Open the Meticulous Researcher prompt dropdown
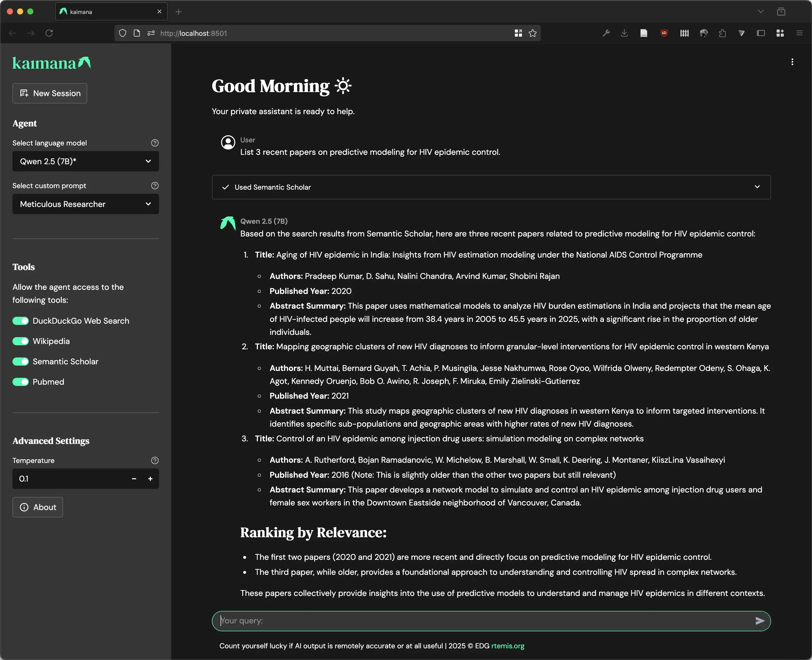This screenshot has width=812, height=660. click(85, 204)
